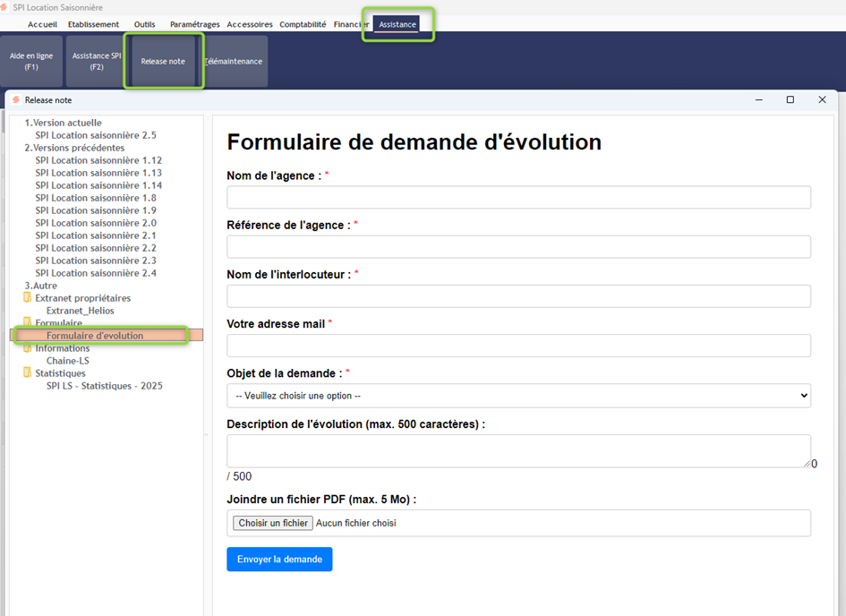The width and height of the screenshot is (846, 616).
Task: Click the Extranet propriétaires folder icon
Action: coord(28,298)
